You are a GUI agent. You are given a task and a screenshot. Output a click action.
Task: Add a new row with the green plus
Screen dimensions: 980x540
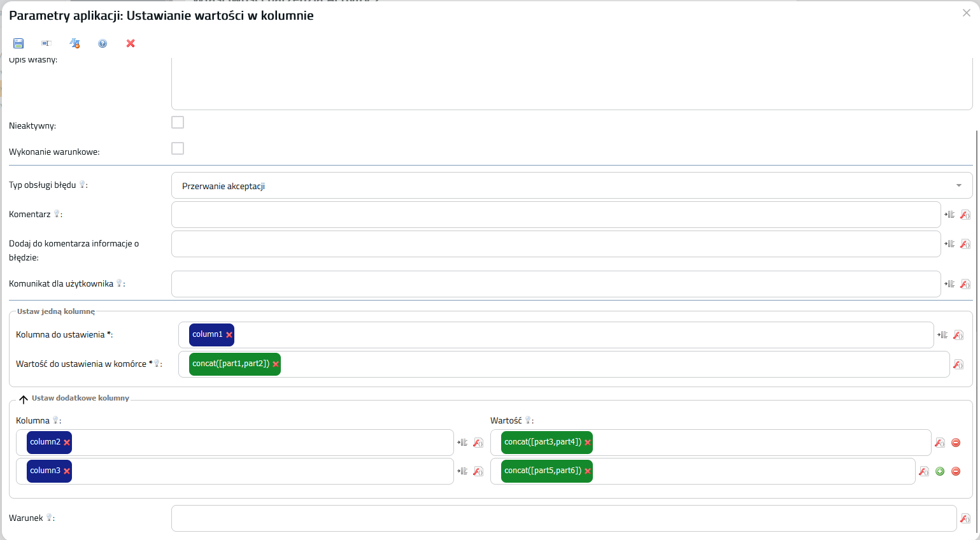[940, 471]
